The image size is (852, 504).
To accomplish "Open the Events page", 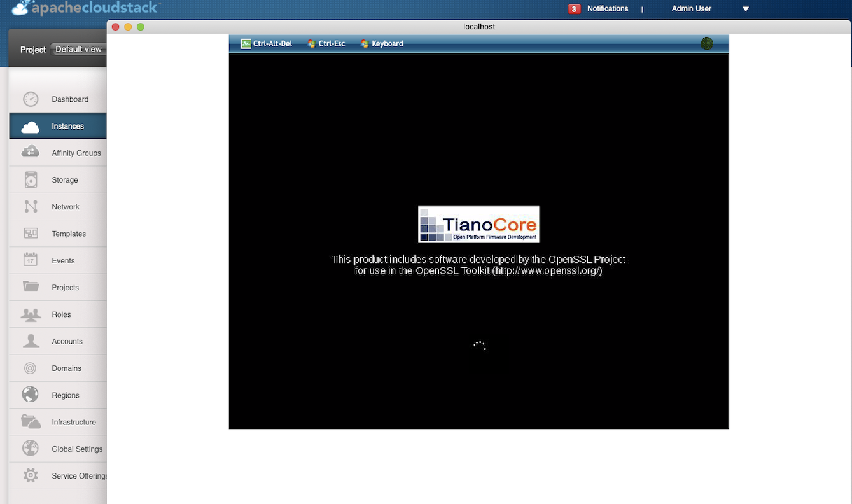I will click(x=58, y=260).
